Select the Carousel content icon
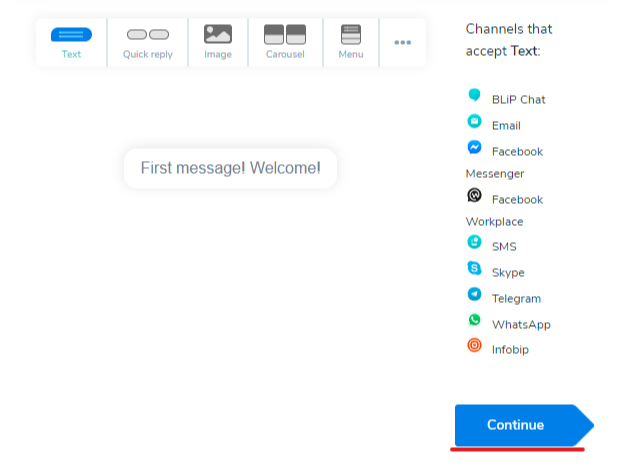The width and height of the screenshot is (621, 476). [285, 34]
